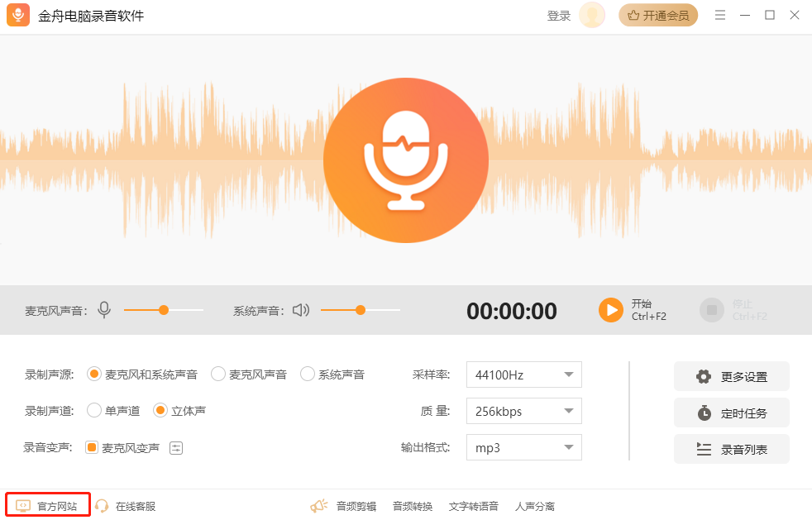Enable 麦克风变声 voice changer checkbox

[93, 446]
